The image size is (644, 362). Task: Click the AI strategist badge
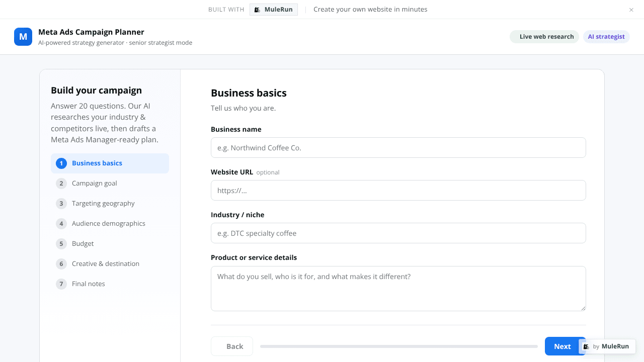click(606, 37)
